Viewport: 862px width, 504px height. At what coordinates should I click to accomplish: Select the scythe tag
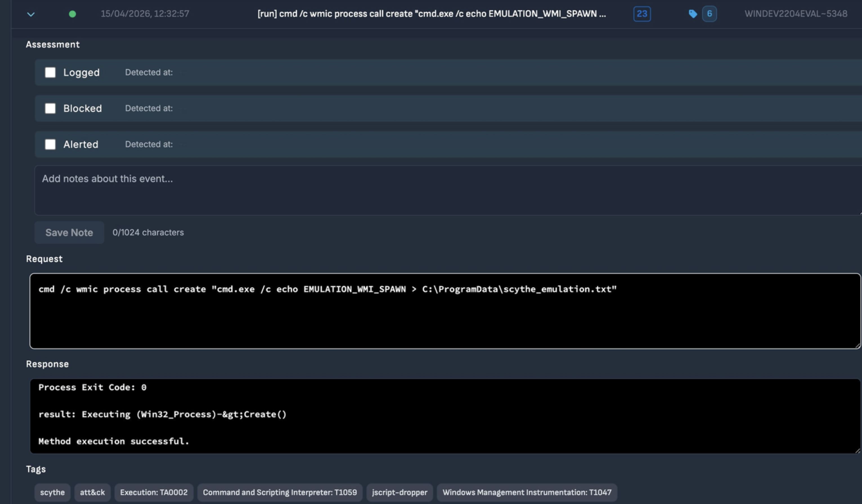[x=52, y=492]
